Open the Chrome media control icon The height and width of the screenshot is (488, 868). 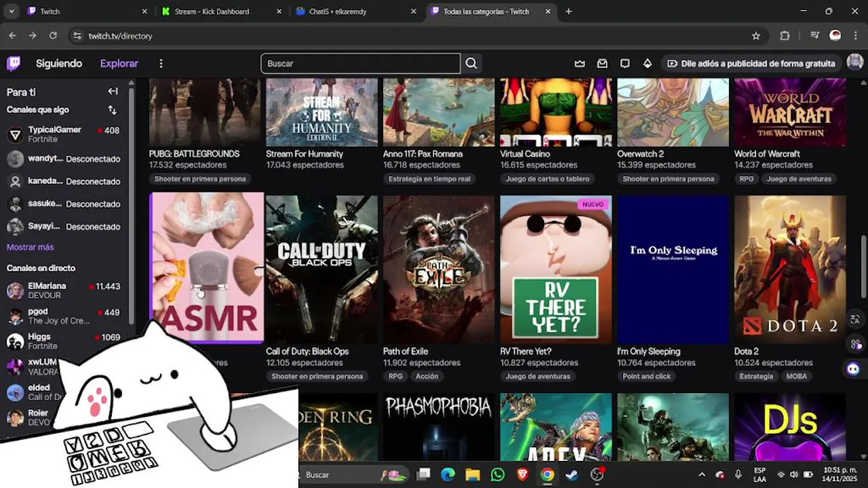815,36
